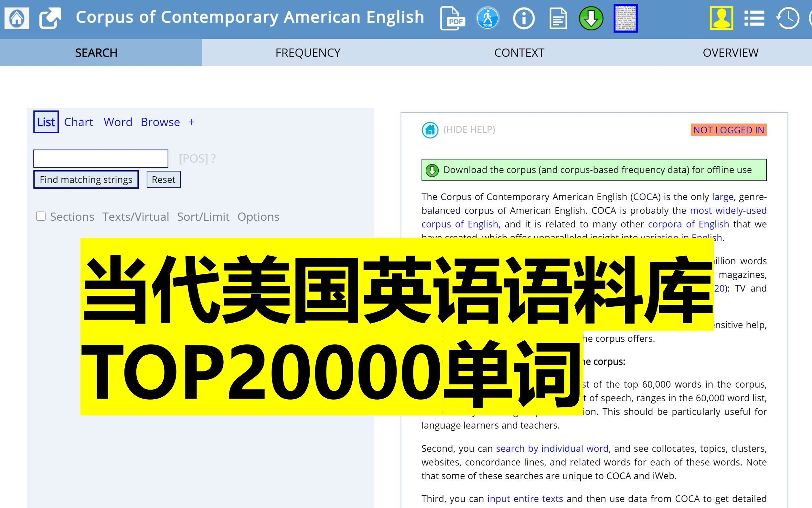Viewport: 812px width, 508px height.
Task: Switch to the CONTEXT tab
Action: [519, 53]
